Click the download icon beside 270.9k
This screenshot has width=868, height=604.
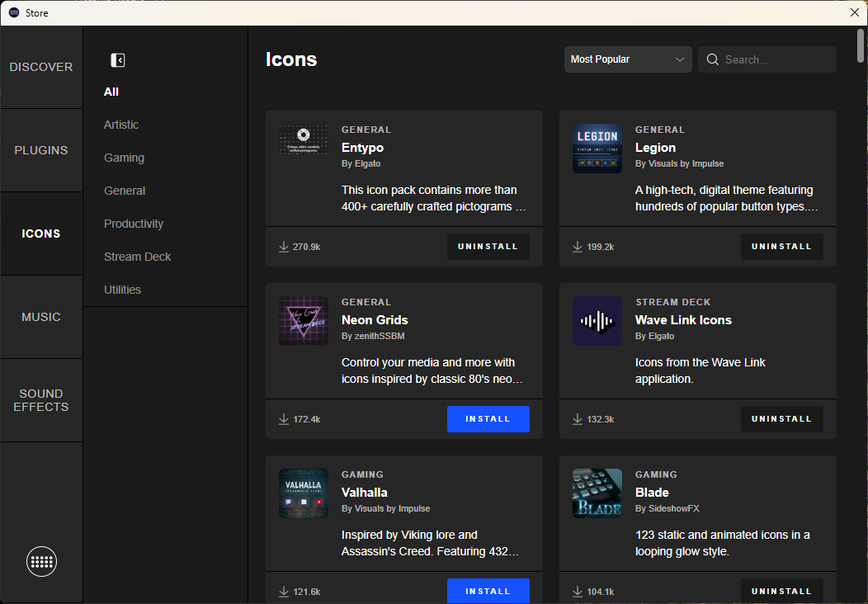click(x=284, y=247)
